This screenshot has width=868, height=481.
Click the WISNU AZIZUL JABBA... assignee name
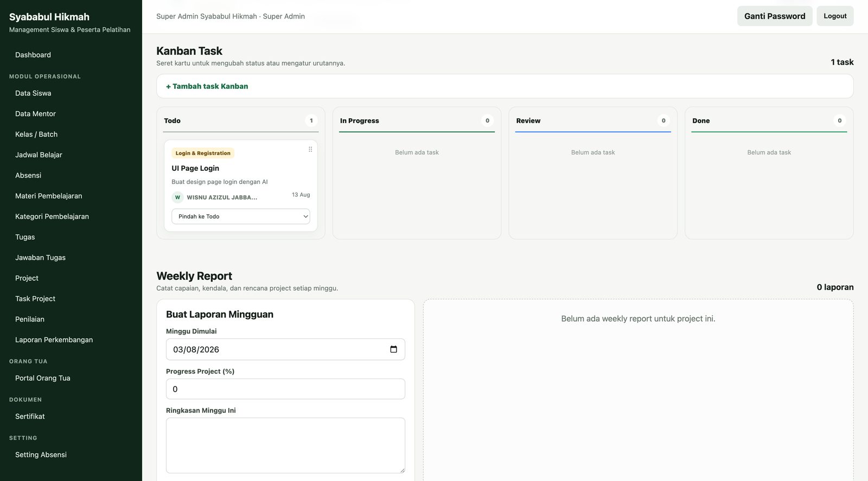222,197
